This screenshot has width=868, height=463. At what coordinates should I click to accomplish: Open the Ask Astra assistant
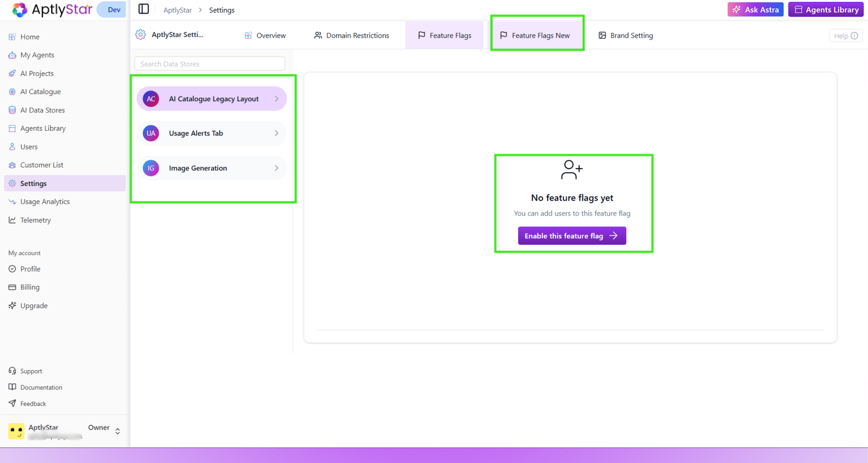pos(755,9)
